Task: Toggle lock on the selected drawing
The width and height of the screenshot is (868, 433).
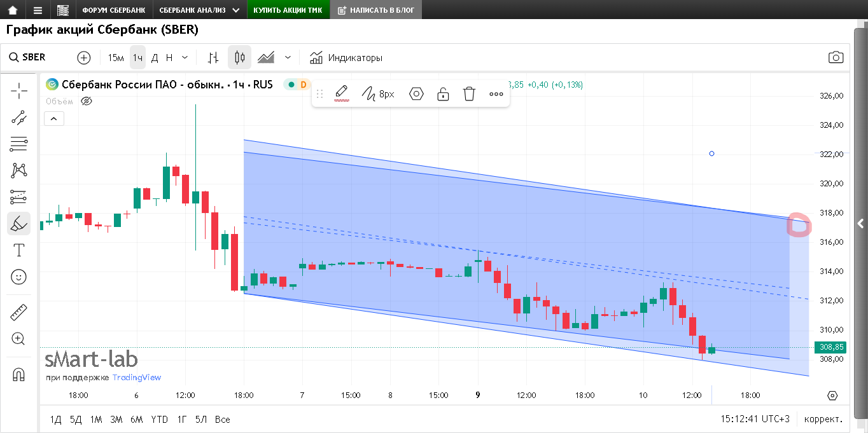Action: point(443,94)
